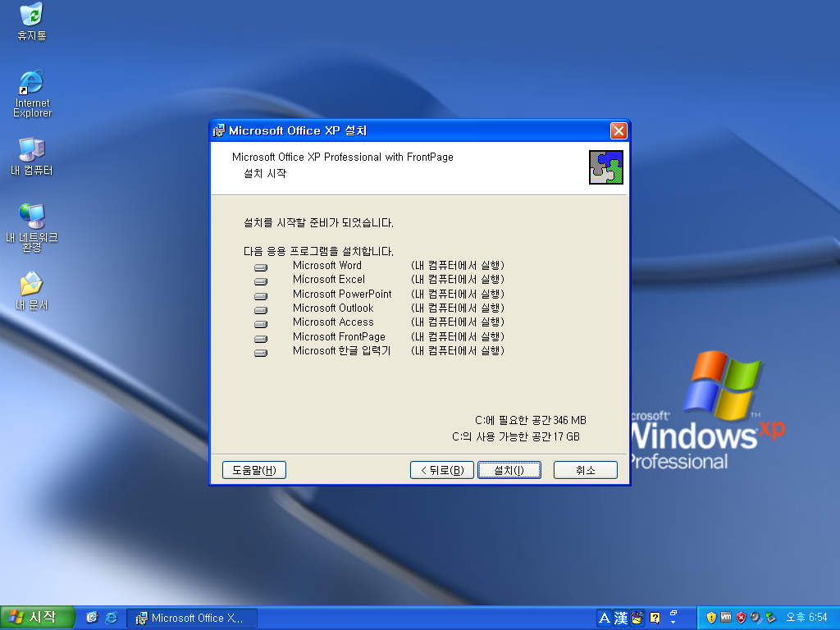Go back with the 뒤로(B) button
This screenshot has width=840, height=630.
pyautogui.click(x=442, y=470)
